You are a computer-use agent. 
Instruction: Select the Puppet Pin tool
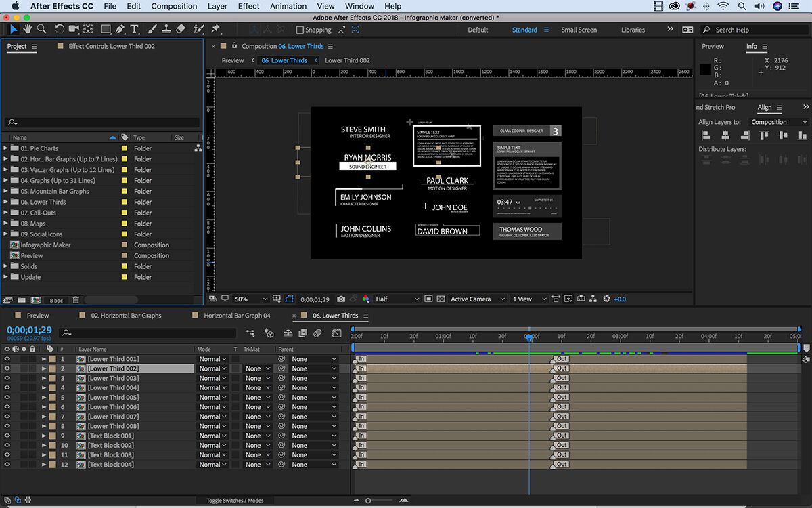(216, 29)
